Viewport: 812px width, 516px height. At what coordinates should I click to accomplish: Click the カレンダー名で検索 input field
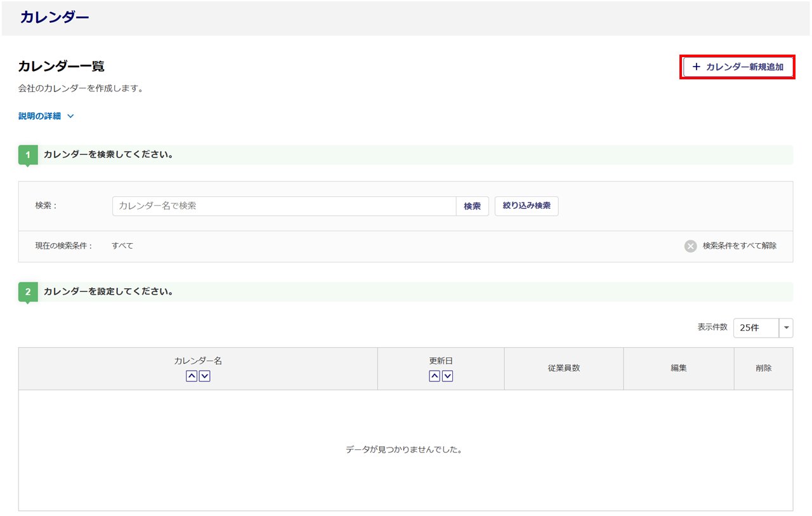tap(284, 206)
